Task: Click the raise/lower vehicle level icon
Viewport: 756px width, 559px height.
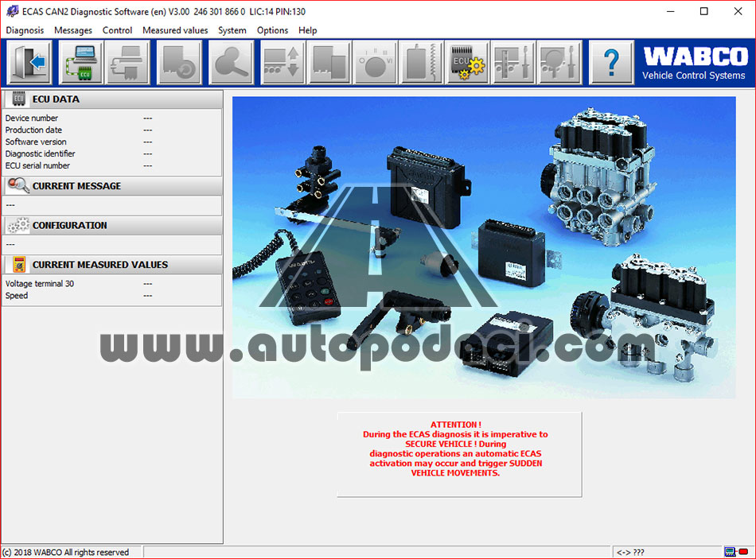Action: coord(283,63)
